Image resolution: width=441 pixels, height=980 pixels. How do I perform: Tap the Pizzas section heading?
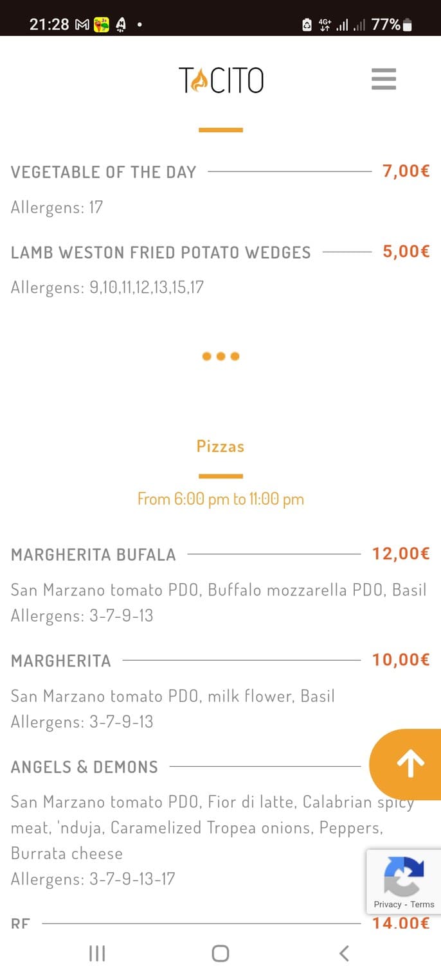[x=221, y=446]
